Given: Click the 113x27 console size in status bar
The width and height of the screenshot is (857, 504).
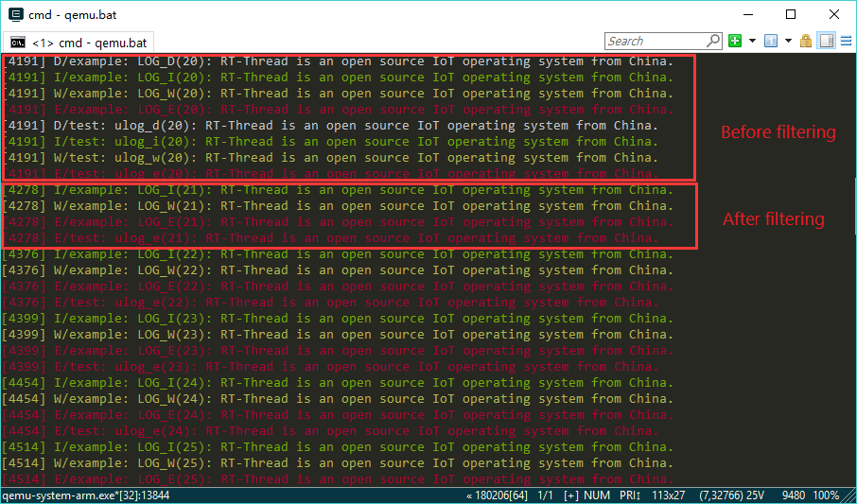Looking at the screenshot, I should pyautogui.click(x=671, y=495).
